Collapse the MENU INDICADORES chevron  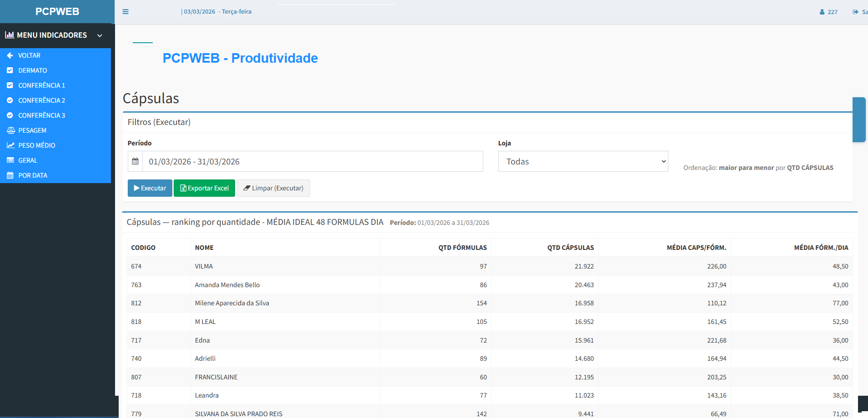pos(100,35)
